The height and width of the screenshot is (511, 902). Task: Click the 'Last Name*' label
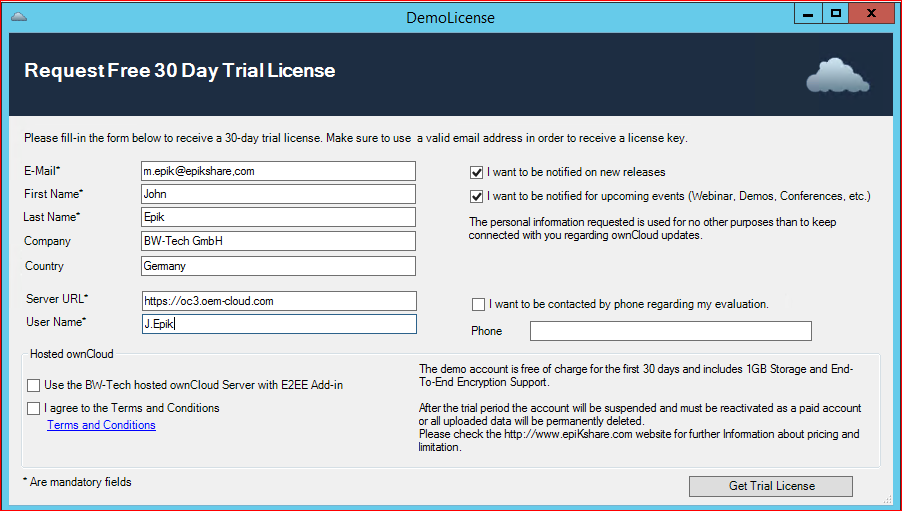pyautogui.click(x=52, y=217)
